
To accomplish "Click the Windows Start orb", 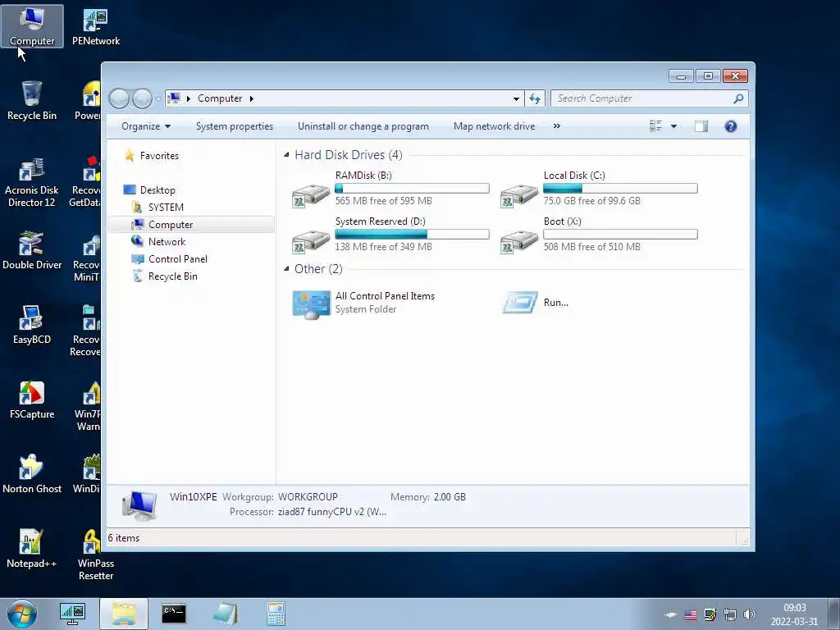I will point(22,614).
